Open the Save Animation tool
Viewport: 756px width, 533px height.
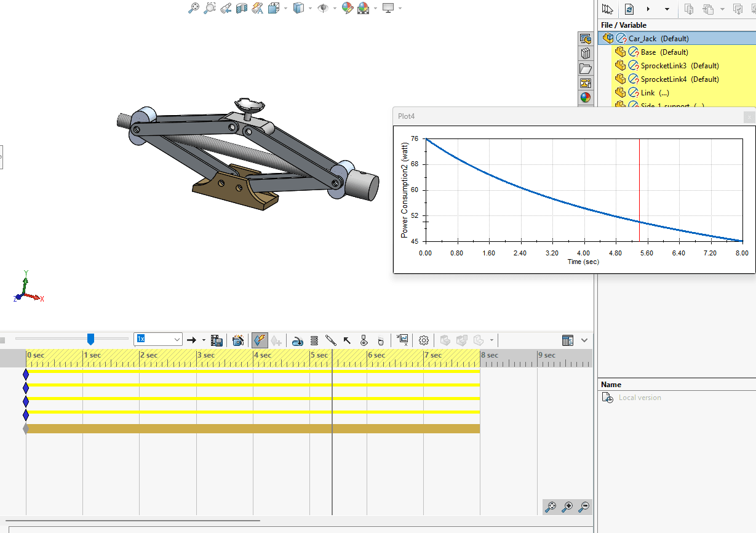coord(217,340)
